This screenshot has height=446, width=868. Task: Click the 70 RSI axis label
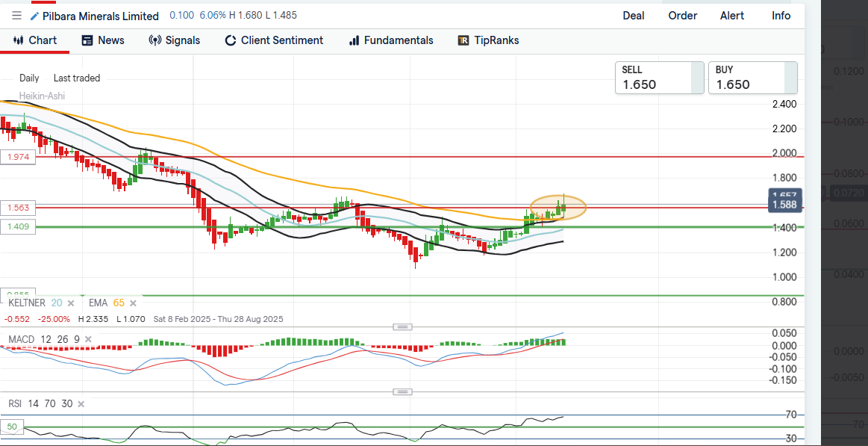pyautogui.click(x=792, y=415)
